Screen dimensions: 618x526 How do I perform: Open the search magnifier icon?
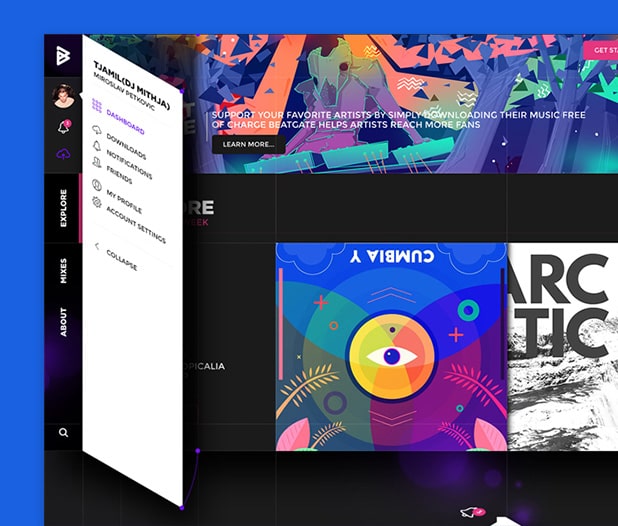coord(63,433)
